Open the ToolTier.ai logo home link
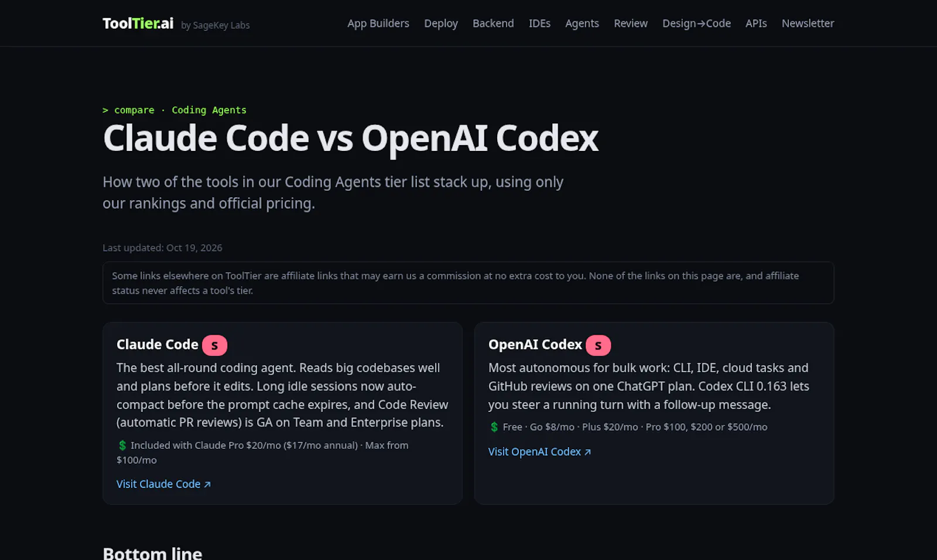 (x=138, y=23)
